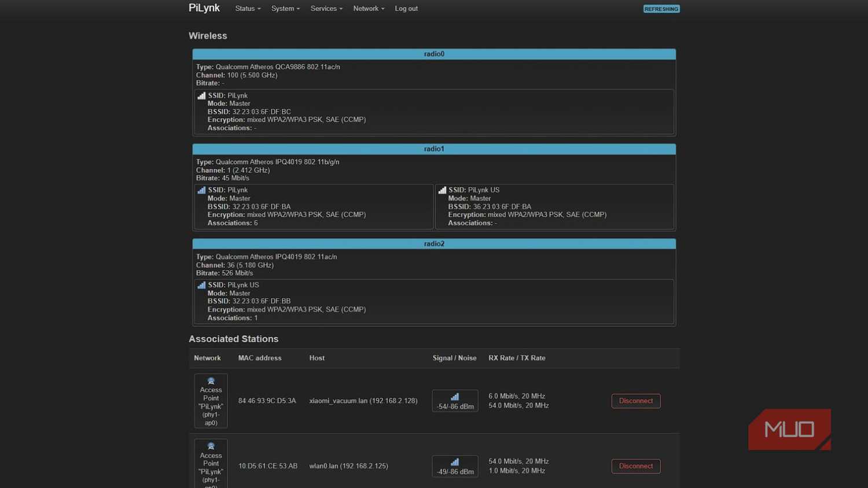Click the -54/-86 dBm signal indicator

(455, 401)
